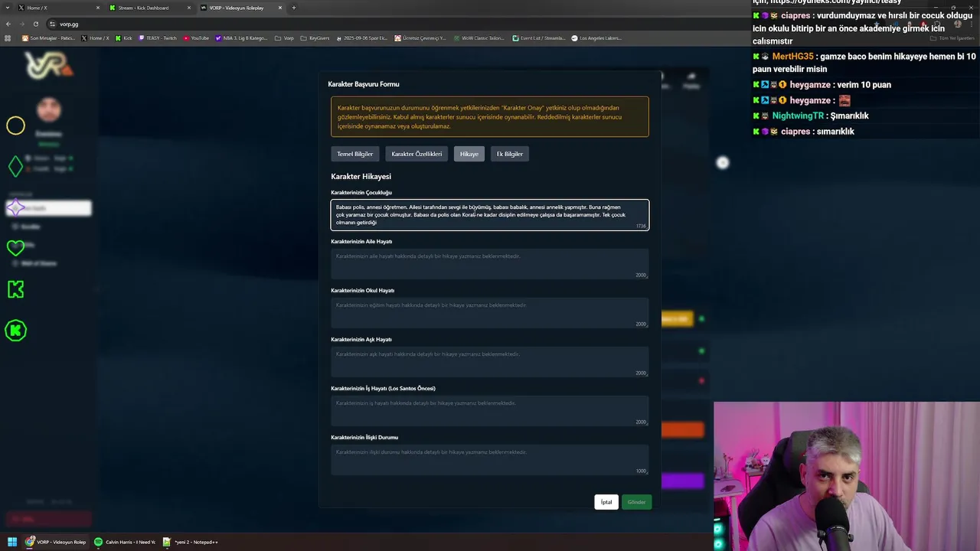
Task: Open the Vorp bookmark folder
Action: pos(284,38)
